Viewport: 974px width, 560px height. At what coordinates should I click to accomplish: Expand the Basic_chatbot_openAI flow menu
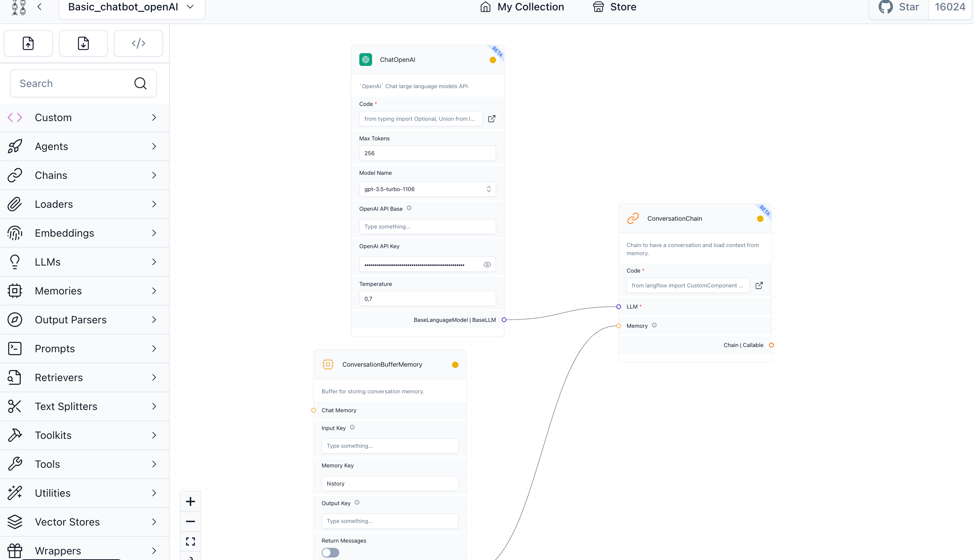(x=190, y=7)
